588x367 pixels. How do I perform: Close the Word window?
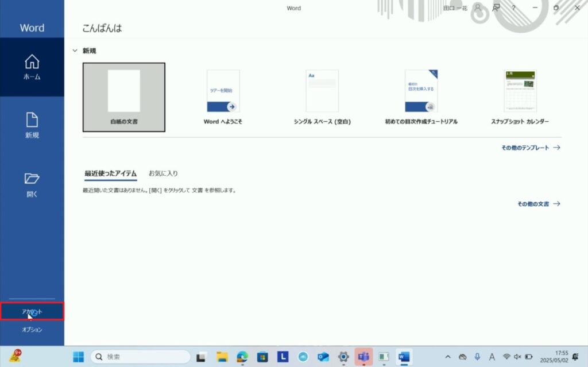[x=577, y=7]
